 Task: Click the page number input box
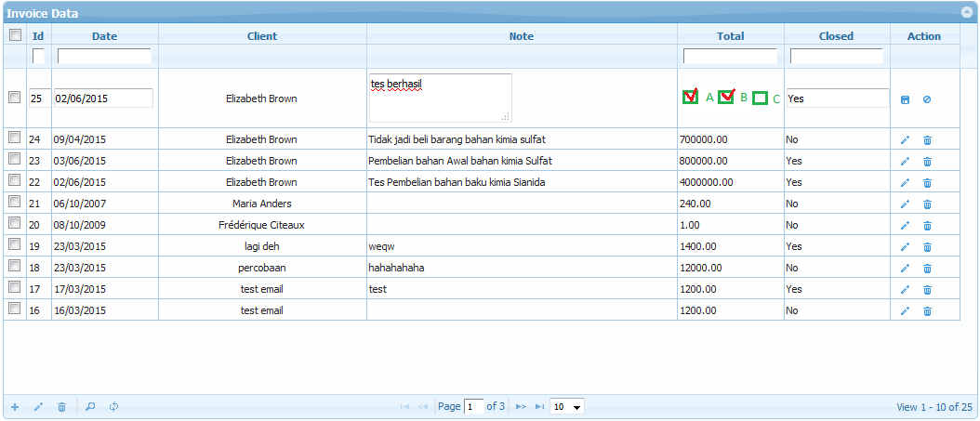coord(474,407)
